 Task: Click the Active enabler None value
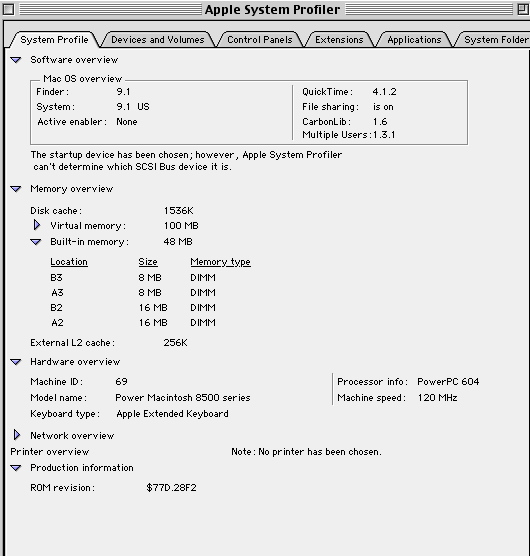(127, 122)
